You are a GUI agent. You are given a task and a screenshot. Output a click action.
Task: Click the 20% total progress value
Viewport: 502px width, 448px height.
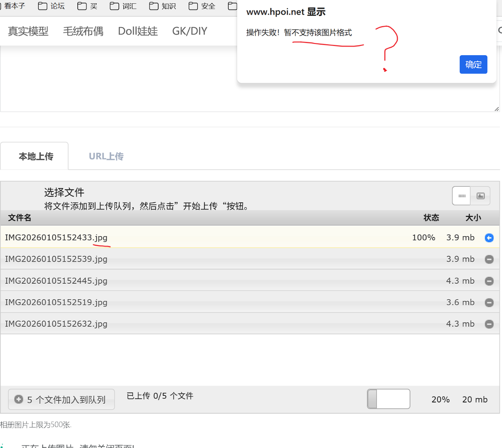click(441, 400)
